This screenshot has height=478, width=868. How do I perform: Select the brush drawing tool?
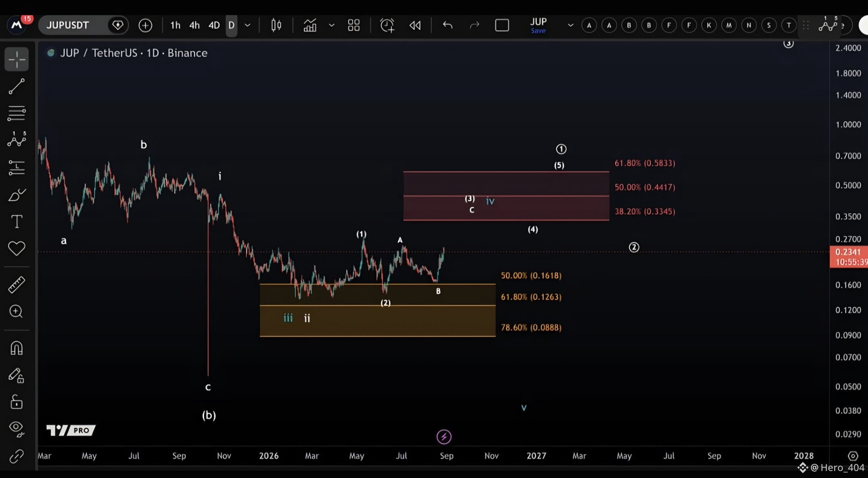16,195
